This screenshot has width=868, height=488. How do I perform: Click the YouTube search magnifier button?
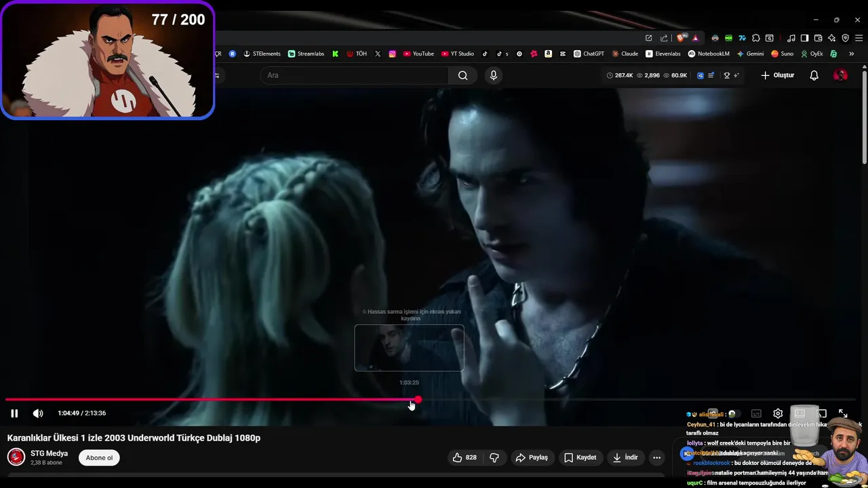(462, 75)
